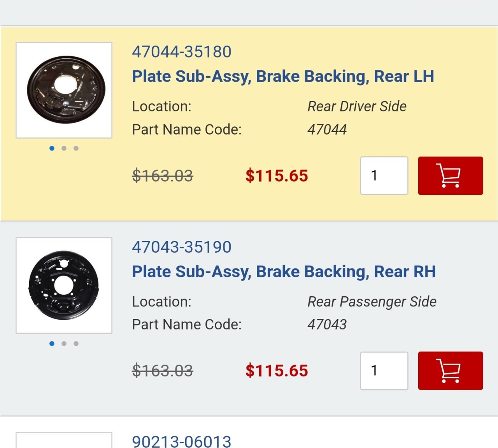
Task: Focus quantity field for Rear LH plate
Action: click(x=384, y=176)
